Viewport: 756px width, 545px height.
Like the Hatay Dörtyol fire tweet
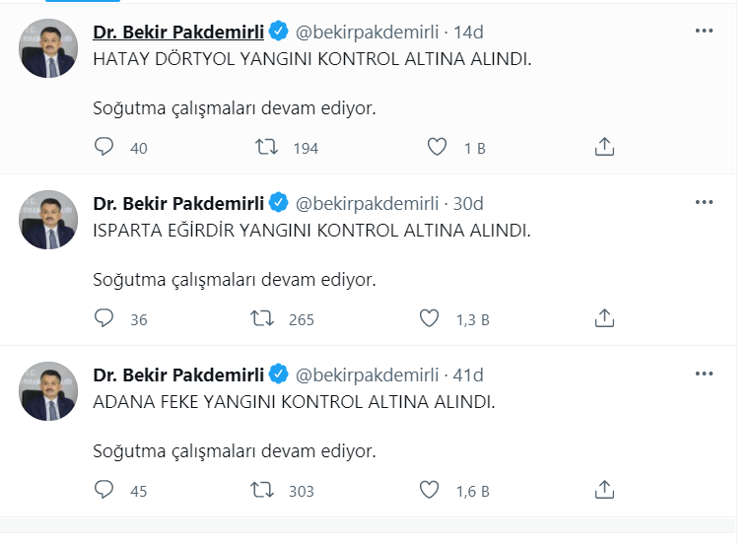[x=438, y=148]
